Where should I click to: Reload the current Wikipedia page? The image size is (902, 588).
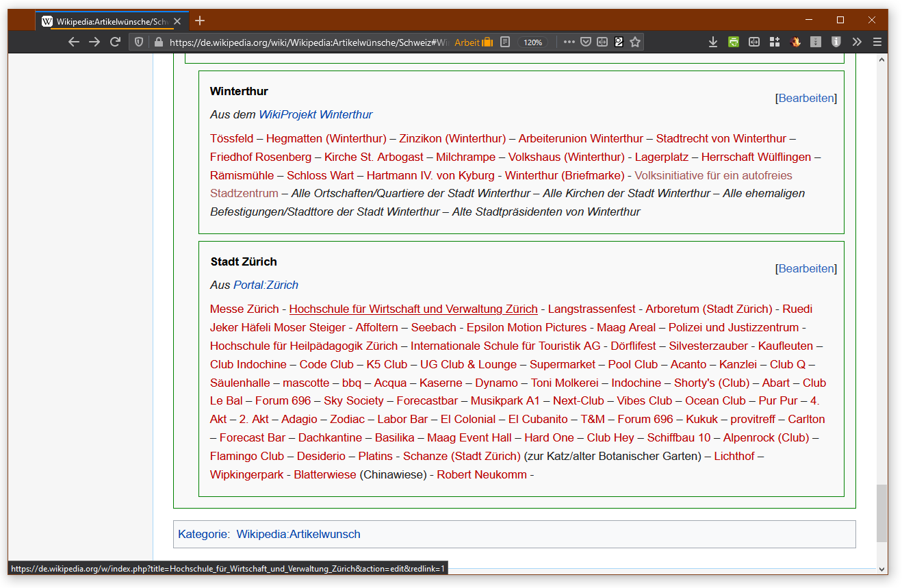click(115, 42)
